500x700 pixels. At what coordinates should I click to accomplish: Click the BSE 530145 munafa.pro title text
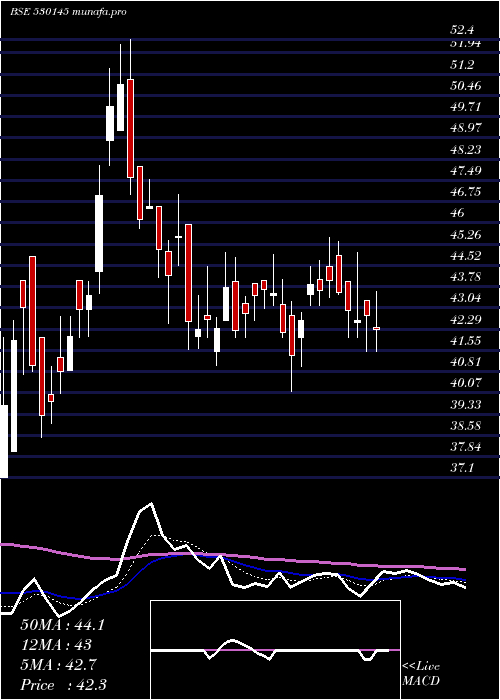click(69, 12)
